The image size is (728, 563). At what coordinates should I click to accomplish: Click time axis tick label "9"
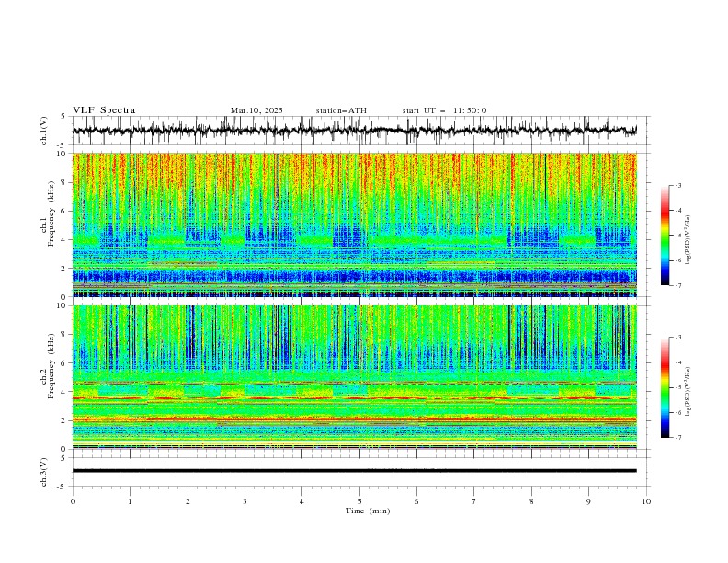[588, 501]
